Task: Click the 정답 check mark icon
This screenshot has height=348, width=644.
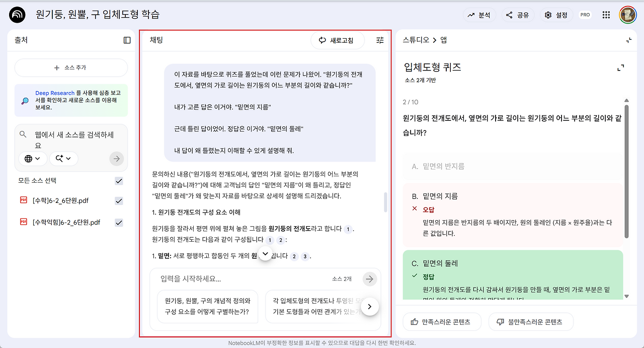Action: pyautogui.click(x=415, y=275)
